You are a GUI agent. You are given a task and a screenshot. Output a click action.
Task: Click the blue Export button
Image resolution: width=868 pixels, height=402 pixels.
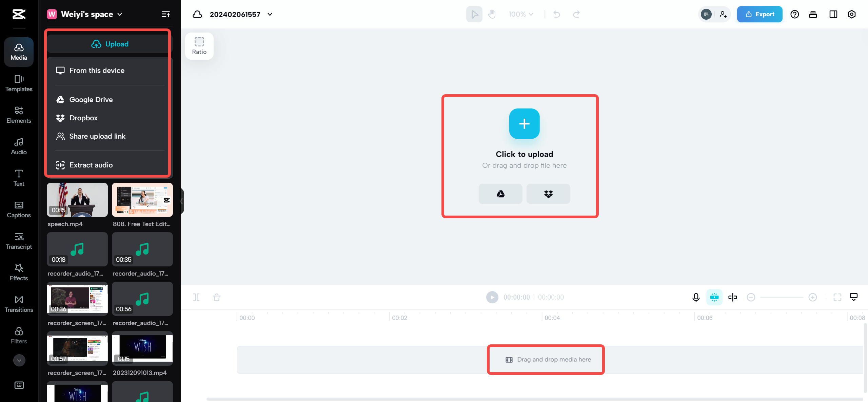[760, 14]
